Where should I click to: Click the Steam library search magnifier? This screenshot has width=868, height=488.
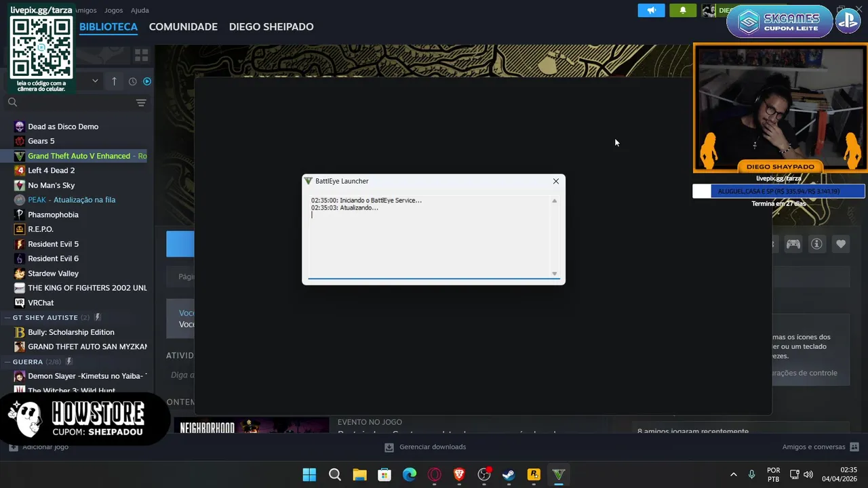(12, 102)
